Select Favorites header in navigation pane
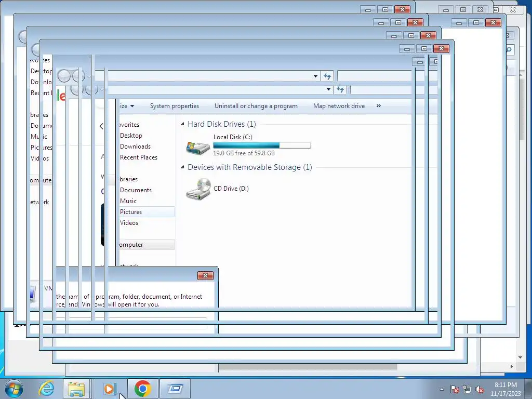The height and width of the screenshot is (399, 532). [129, 125]
